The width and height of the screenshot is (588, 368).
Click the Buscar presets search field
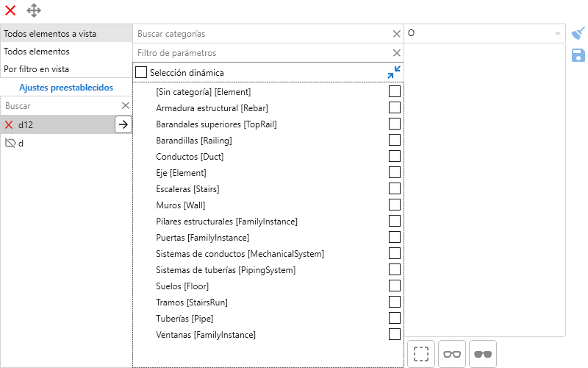[59, 106]
